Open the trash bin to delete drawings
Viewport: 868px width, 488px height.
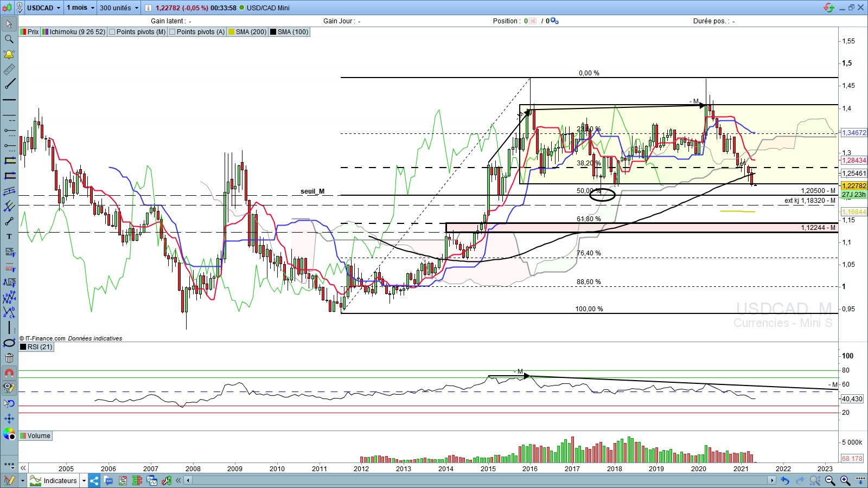coord(9,358)
